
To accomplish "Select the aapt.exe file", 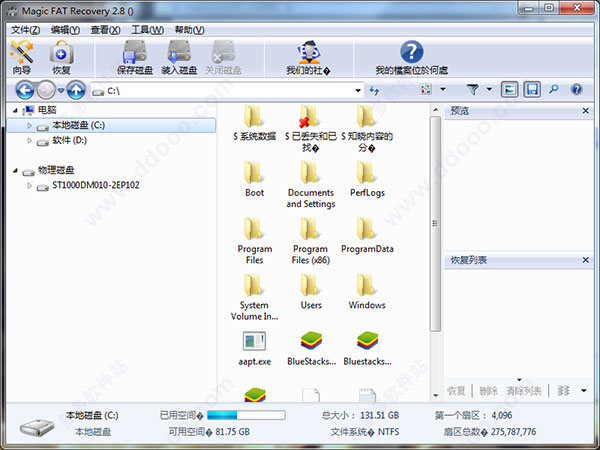I will [254, 348].
